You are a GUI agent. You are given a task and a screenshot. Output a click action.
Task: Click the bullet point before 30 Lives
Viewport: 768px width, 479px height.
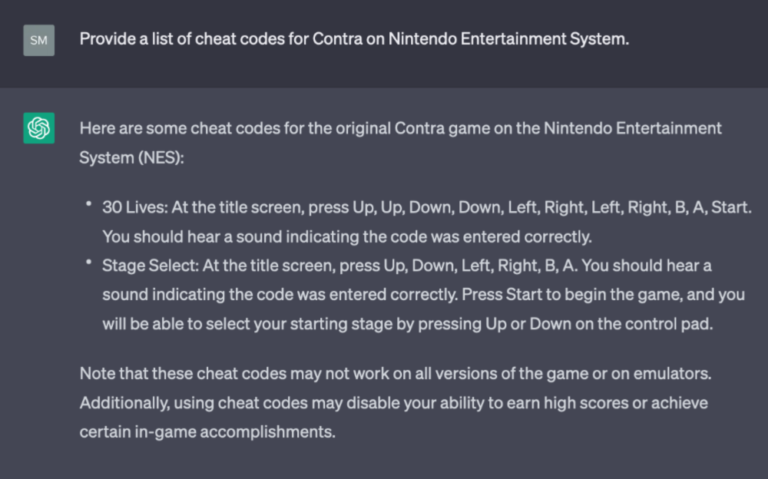(x=89, y=204)
